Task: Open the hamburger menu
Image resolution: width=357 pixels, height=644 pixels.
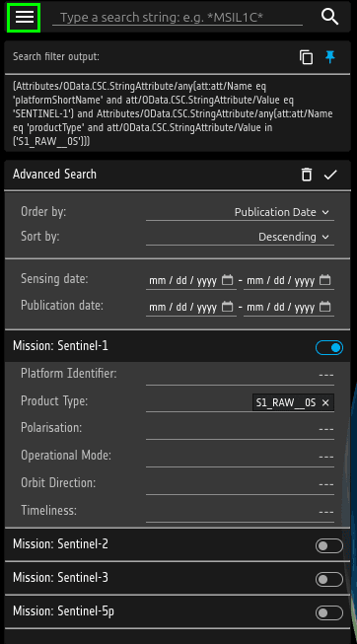Action: pos(25,17)
